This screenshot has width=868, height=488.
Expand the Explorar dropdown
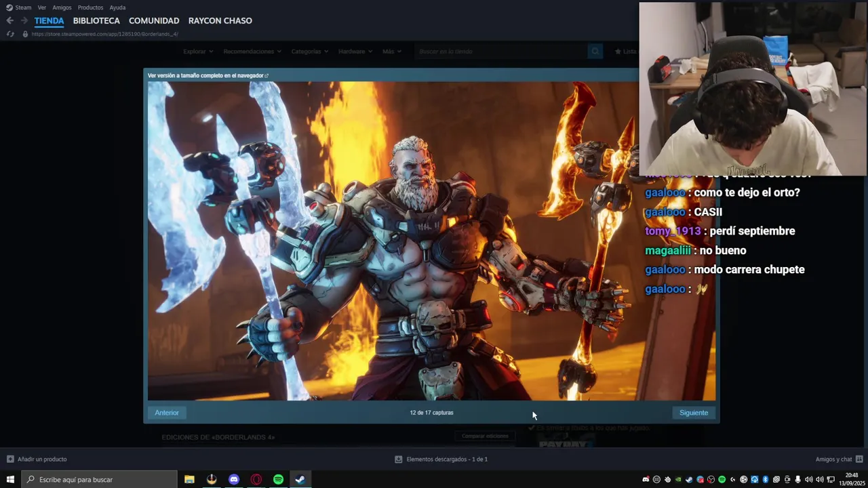coord(198,52)
